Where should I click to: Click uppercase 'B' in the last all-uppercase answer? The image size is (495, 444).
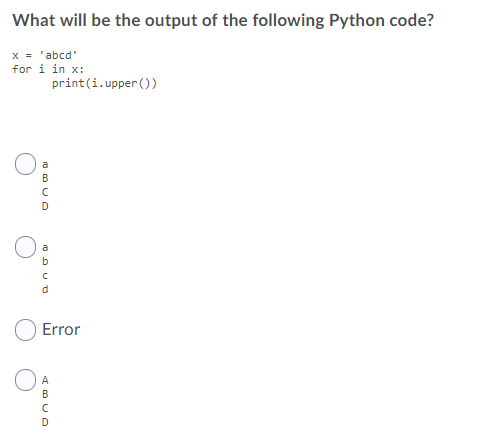pos(45,394)
